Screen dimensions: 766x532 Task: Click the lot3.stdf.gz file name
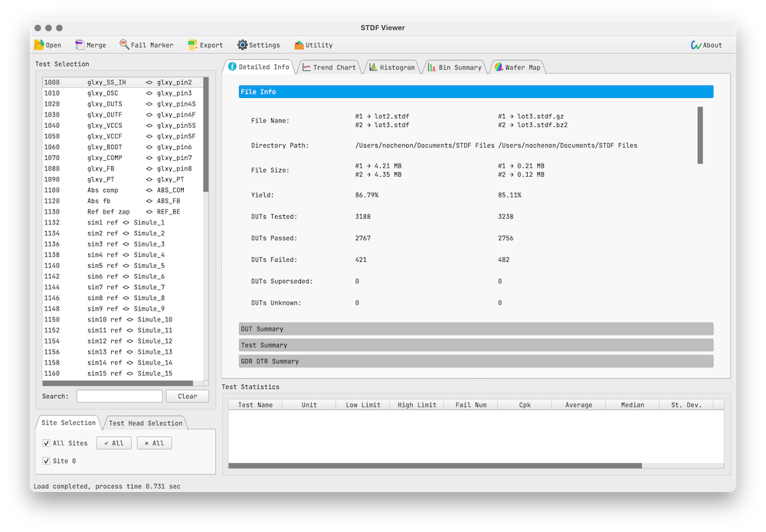540,116
